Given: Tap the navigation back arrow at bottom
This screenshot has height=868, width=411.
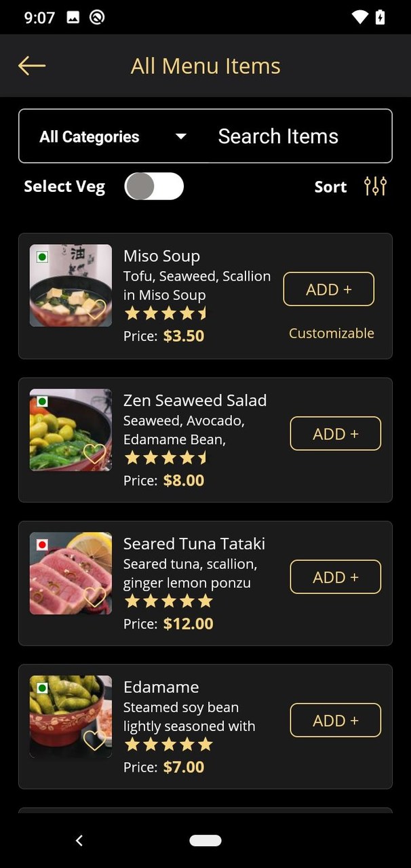Looking at the screenshot, I should click(79, 840).
